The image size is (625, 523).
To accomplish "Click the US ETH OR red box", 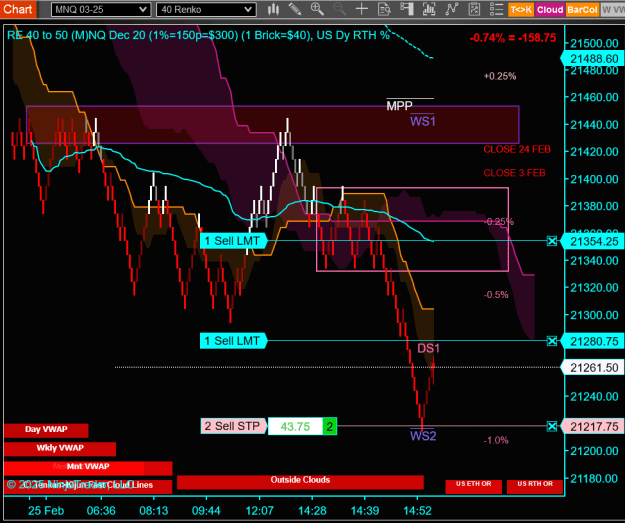I will 474,486.
